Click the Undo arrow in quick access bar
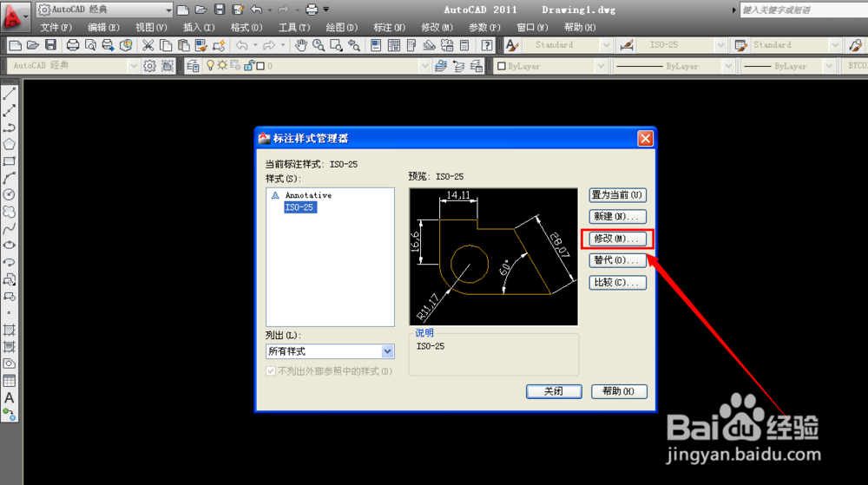The image size is (868, 485). 256,10
